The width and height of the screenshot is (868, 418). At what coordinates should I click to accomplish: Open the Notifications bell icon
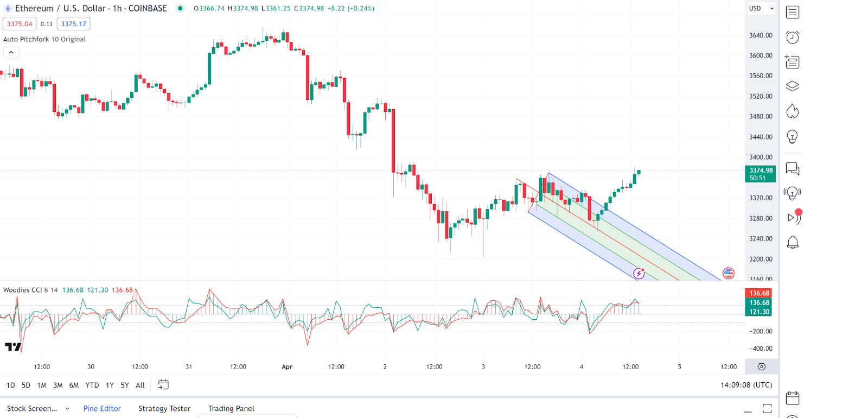(x=793, y=242)
